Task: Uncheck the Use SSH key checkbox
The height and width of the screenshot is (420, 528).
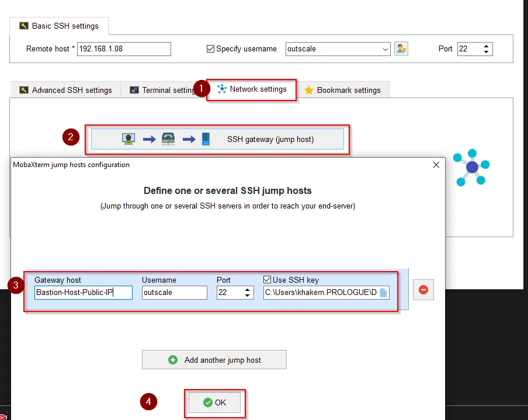Action: 268,280
